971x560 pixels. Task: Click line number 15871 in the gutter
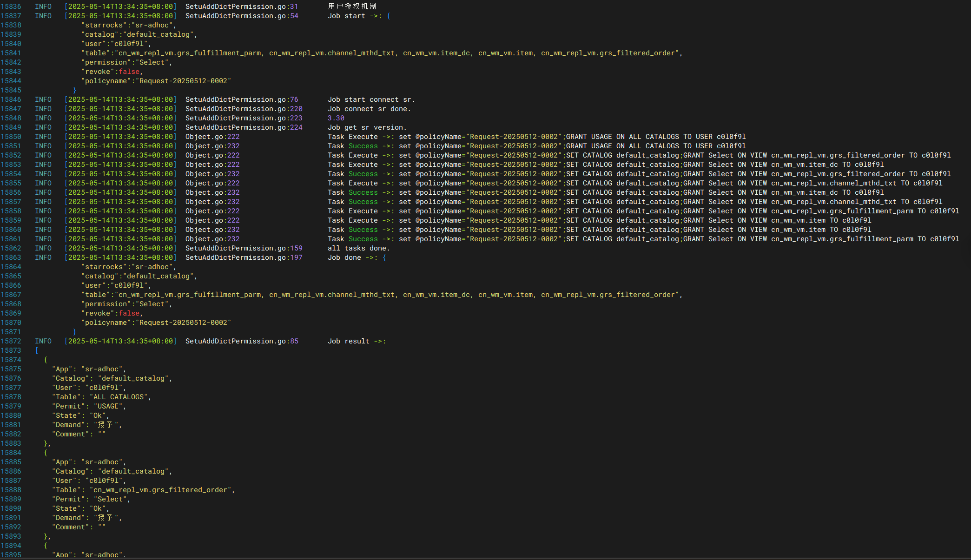[x=11, y=332]
